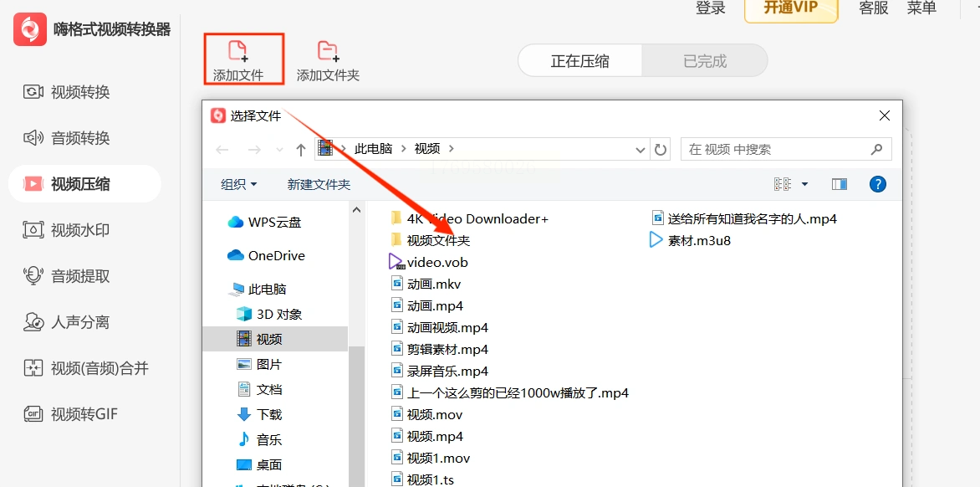Expand the chevron after 视频 in address bar
980x487 pixels.
(x=452, y=149)
